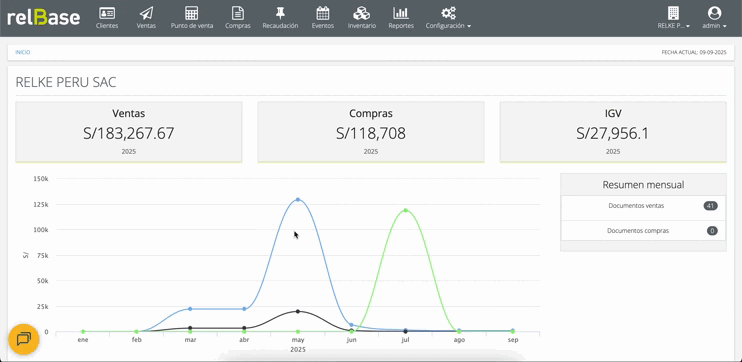Image resolution: width=742 pixels, height=362 pixels.
Task: Click the 150k axis label
Action: (41, 179)
